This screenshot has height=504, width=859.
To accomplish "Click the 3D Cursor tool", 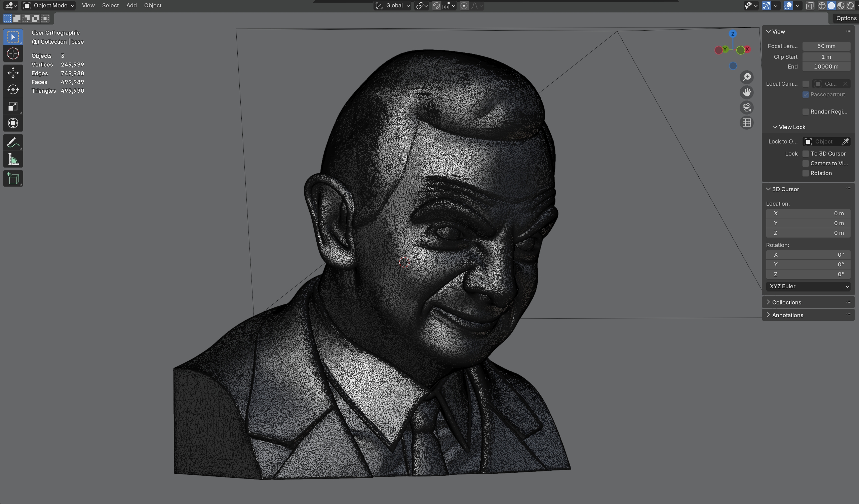I will [x=13, y=53].
